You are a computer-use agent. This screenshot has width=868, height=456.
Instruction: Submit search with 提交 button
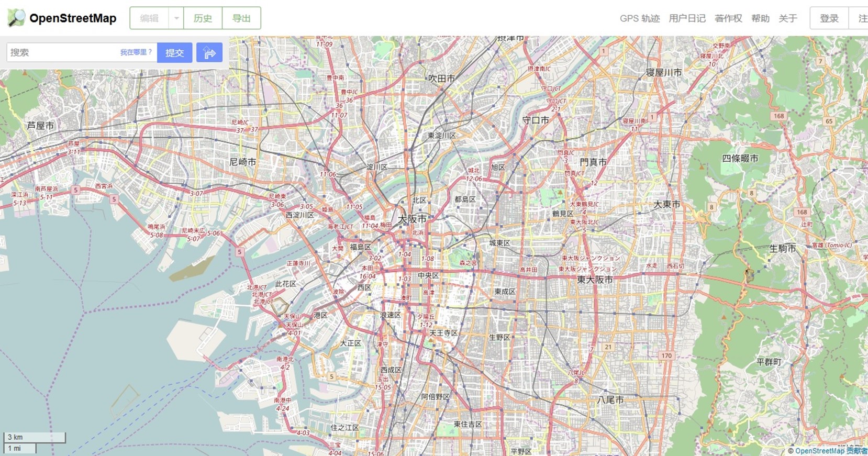tap(175, 52)
